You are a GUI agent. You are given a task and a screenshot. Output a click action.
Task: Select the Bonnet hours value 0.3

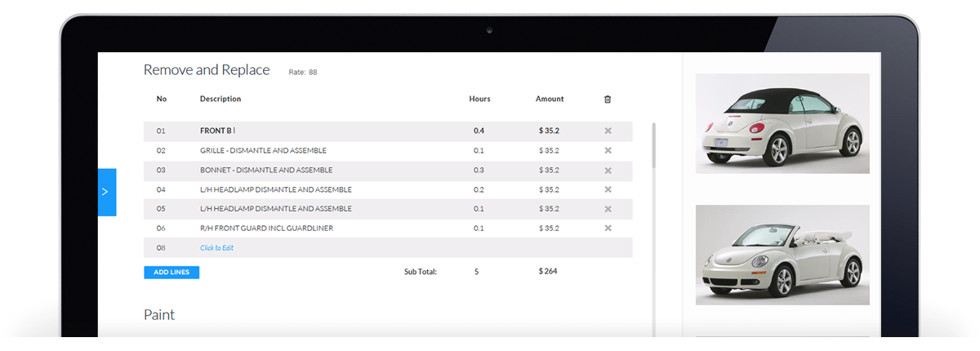click(x=479, y=170)
